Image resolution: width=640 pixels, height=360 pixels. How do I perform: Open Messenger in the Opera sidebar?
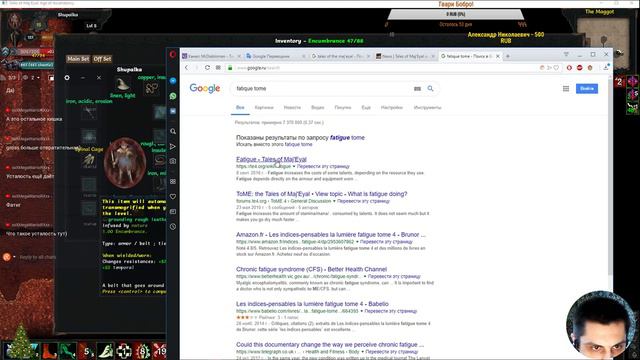pos(173,81)
